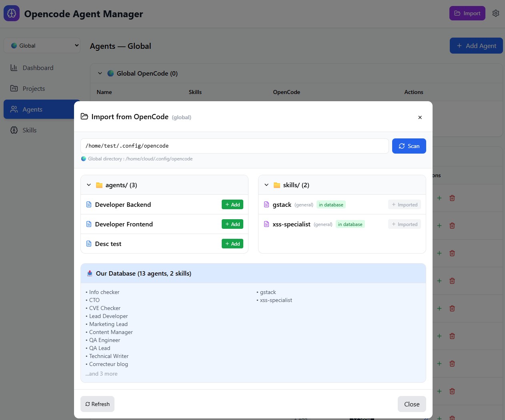505x420 pixels.
Task: Collapse the agents/ (3) folder
Action: coord(89,185)
